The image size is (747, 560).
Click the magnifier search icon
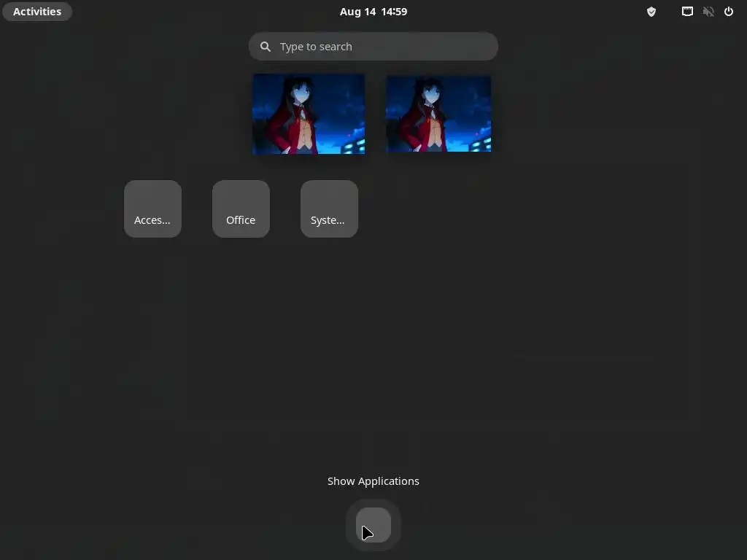pos(266,46)
